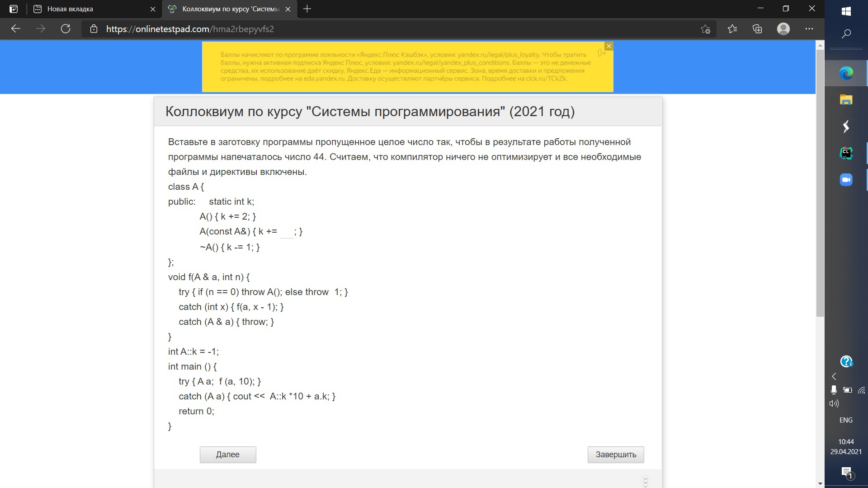Open the Get Help tray icon
This screenshot has width=868, height=488.
[846, 361]
